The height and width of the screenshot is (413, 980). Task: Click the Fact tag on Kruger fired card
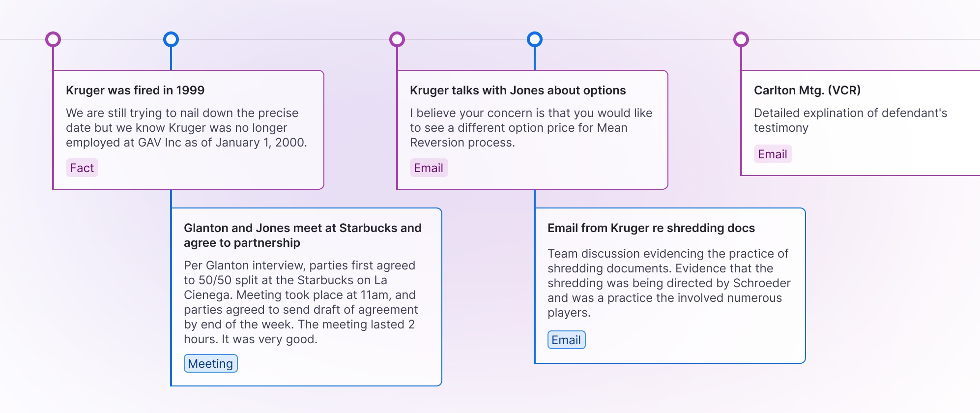82,168
